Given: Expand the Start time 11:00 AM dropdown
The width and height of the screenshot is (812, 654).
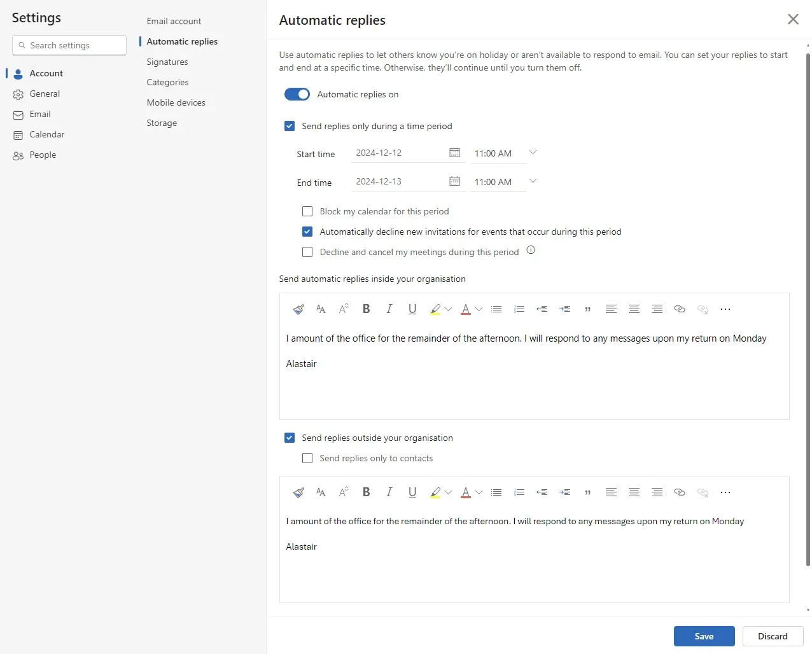Looking at the screenshot, I should 533,153.
